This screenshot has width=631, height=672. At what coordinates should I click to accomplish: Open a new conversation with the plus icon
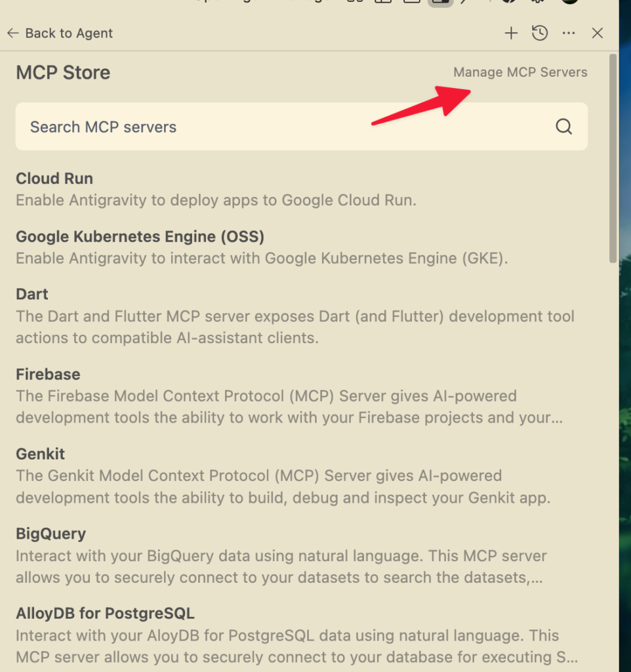(511, 33)
